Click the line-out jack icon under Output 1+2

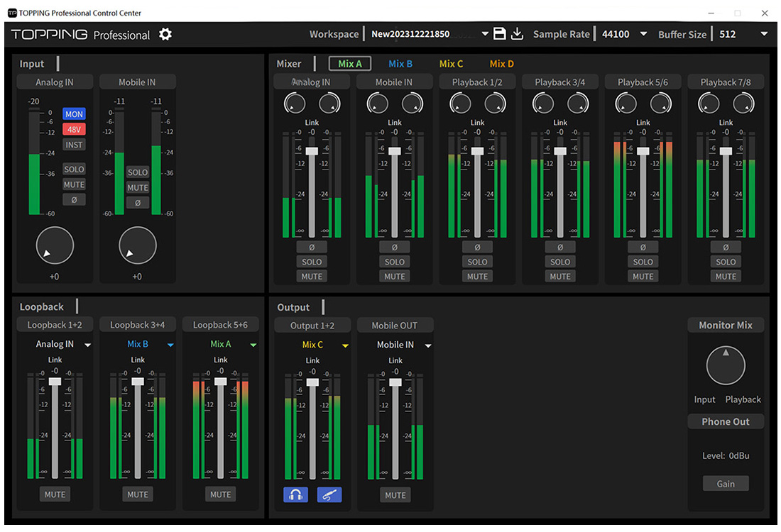tap(329, 494)
